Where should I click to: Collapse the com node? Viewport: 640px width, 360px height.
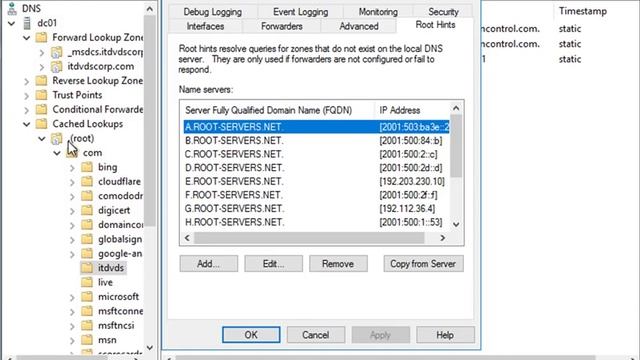[57, 153]
